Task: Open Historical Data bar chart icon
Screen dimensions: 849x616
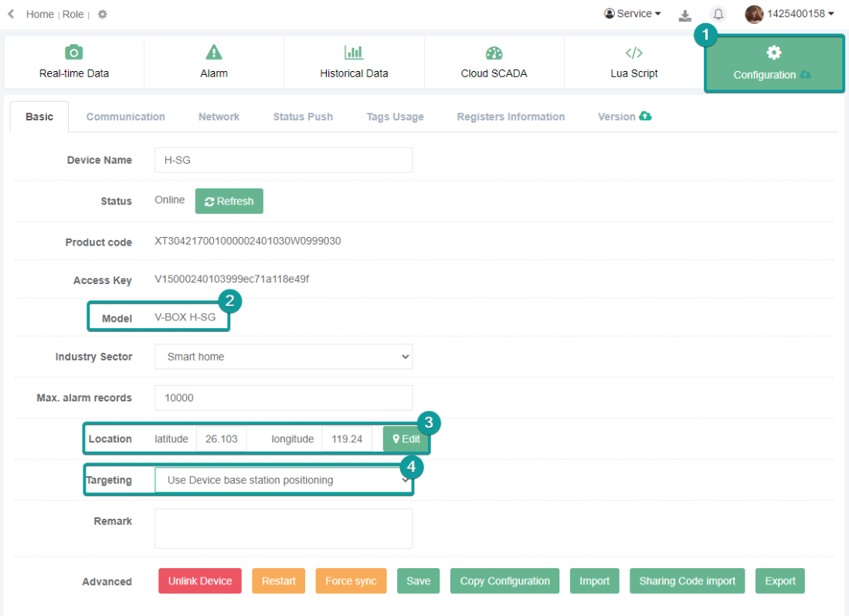Action: click(x=354, y=52)
